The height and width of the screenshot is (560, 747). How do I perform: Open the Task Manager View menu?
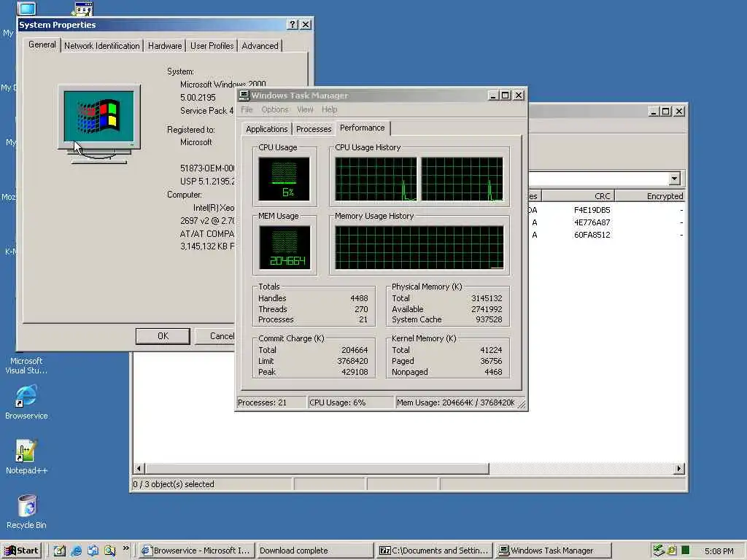pos(306,109)
